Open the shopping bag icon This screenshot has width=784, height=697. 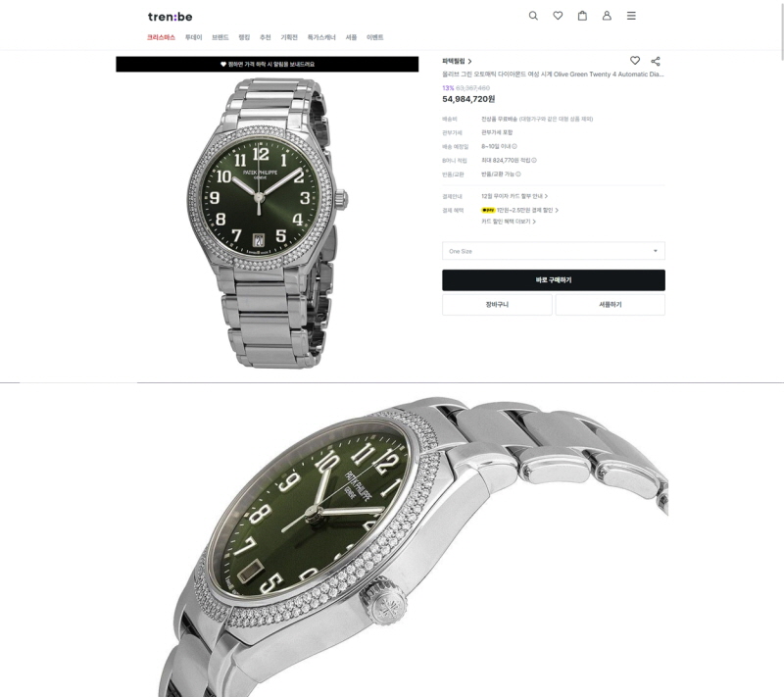point(582,16)
